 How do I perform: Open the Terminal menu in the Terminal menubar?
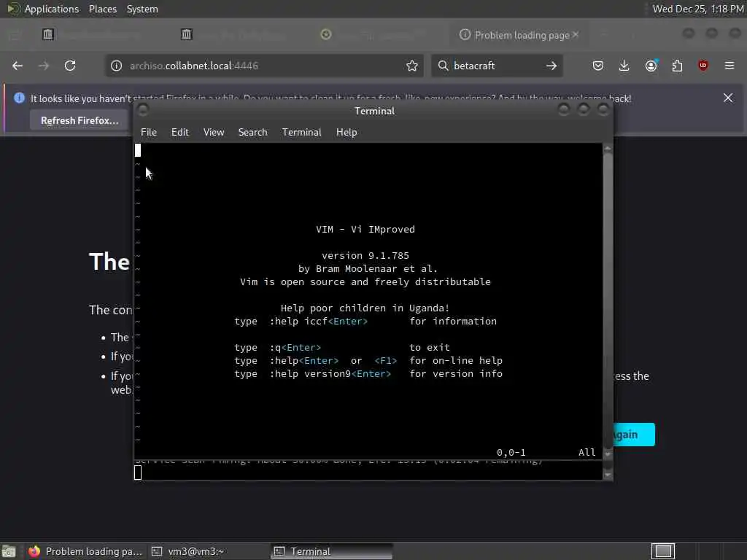[301, 133]
